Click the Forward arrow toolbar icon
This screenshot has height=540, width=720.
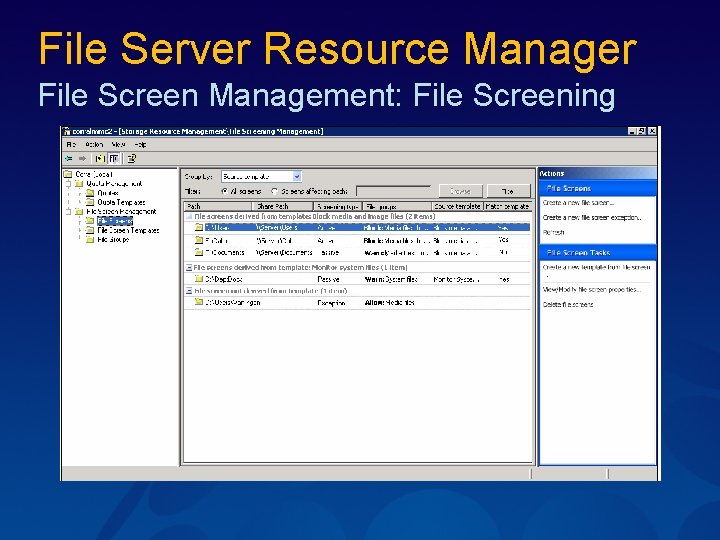[x=82, y=158]
